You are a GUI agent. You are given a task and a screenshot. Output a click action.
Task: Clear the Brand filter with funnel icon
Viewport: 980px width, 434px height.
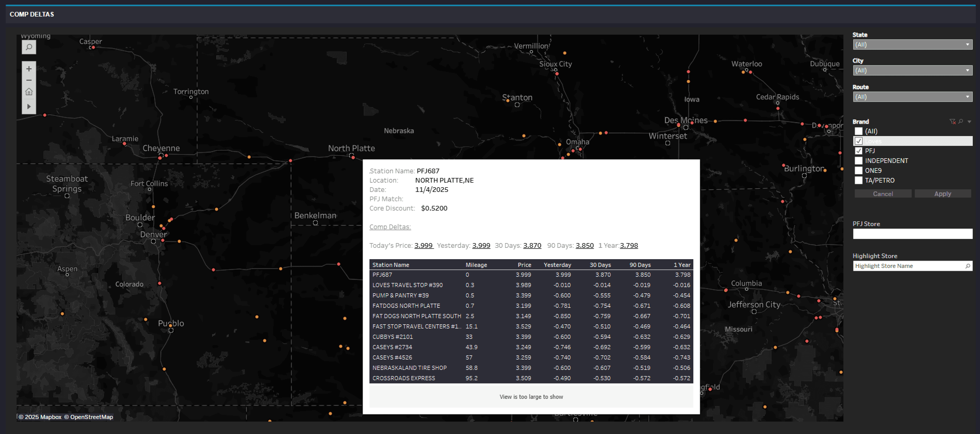(x=952, y=122)
